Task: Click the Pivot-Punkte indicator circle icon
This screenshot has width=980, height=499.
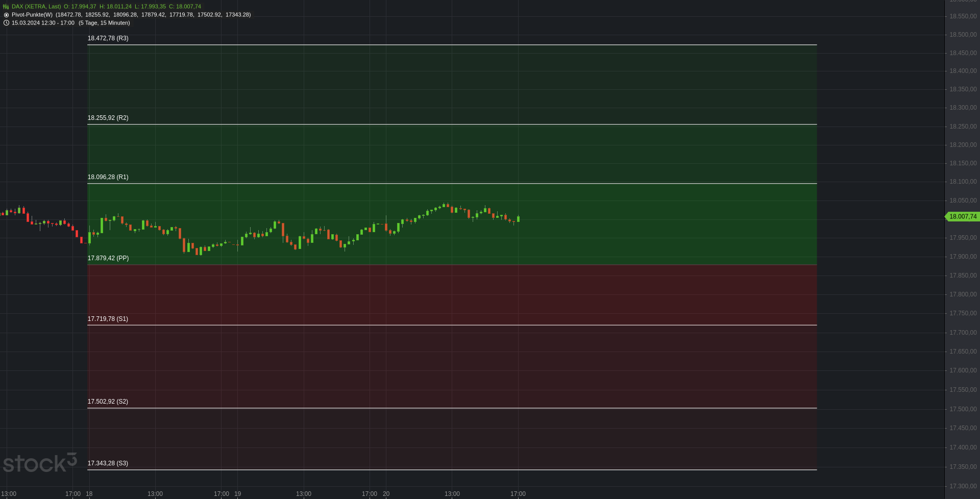Action: pos(6,15)
